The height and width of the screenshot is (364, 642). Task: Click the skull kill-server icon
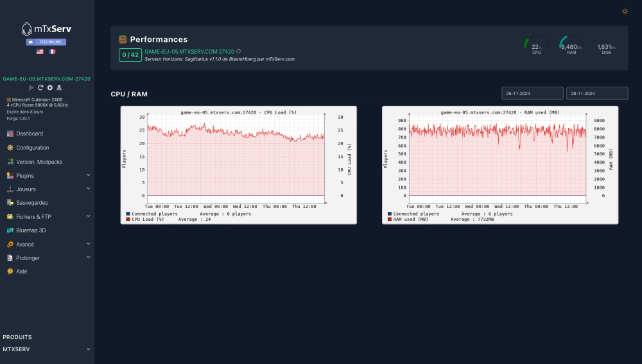pos(59,87)
